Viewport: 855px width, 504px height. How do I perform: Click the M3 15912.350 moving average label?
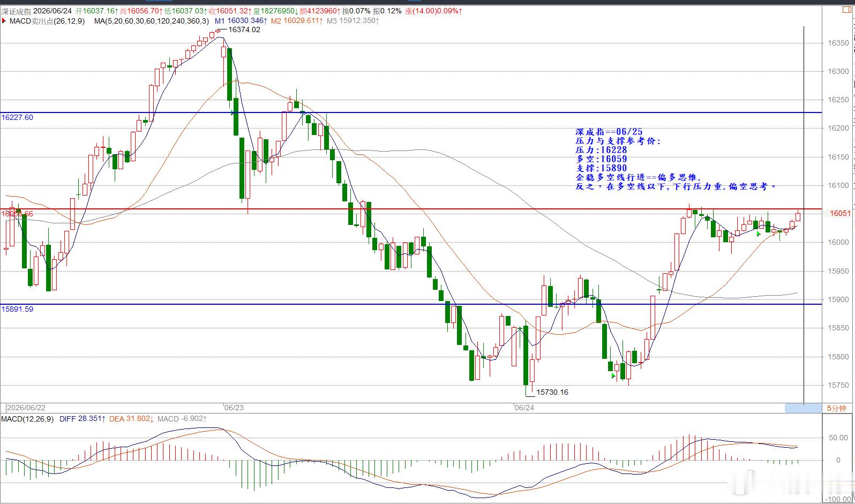coord(353,21)
